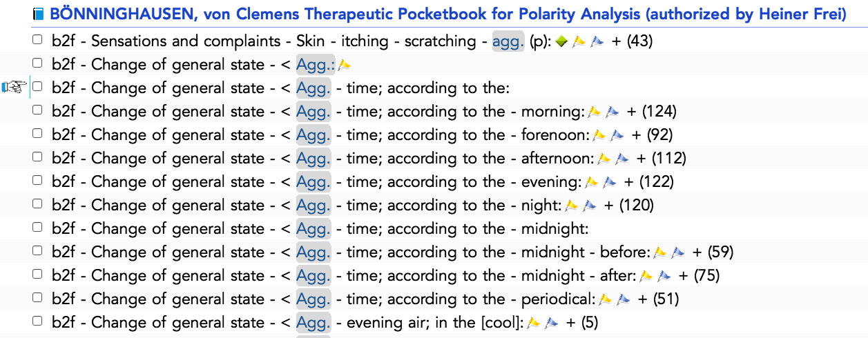
Task: Click the pointing hand marker icon
Action: pos(15,87)
